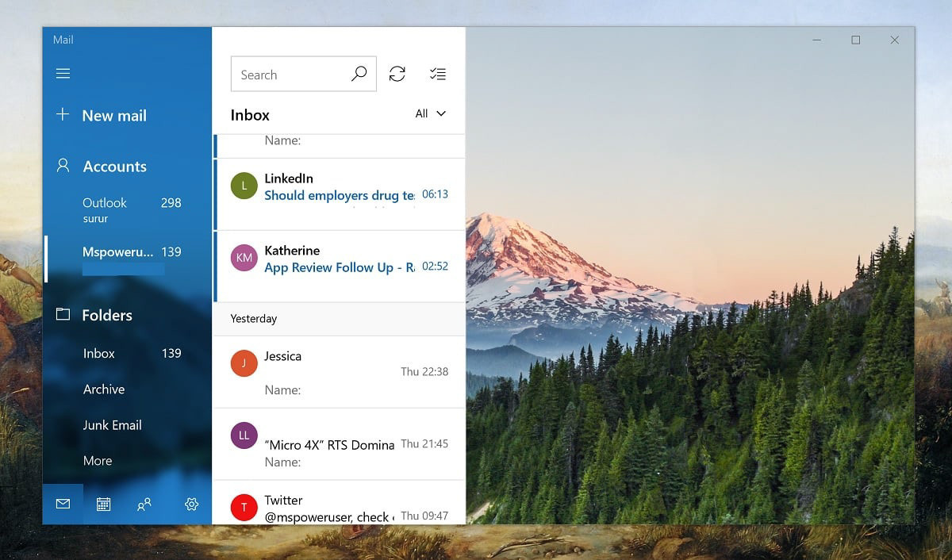Sync this view with refresh icon

click(x=397, y=74)
